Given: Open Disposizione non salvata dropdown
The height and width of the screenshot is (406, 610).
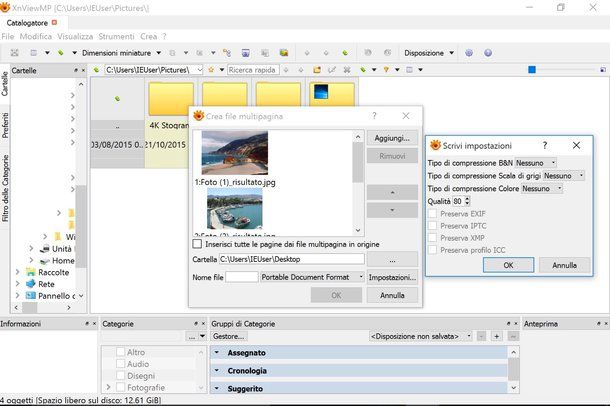Looking at the screenshot, I should (x=421, y=336).
